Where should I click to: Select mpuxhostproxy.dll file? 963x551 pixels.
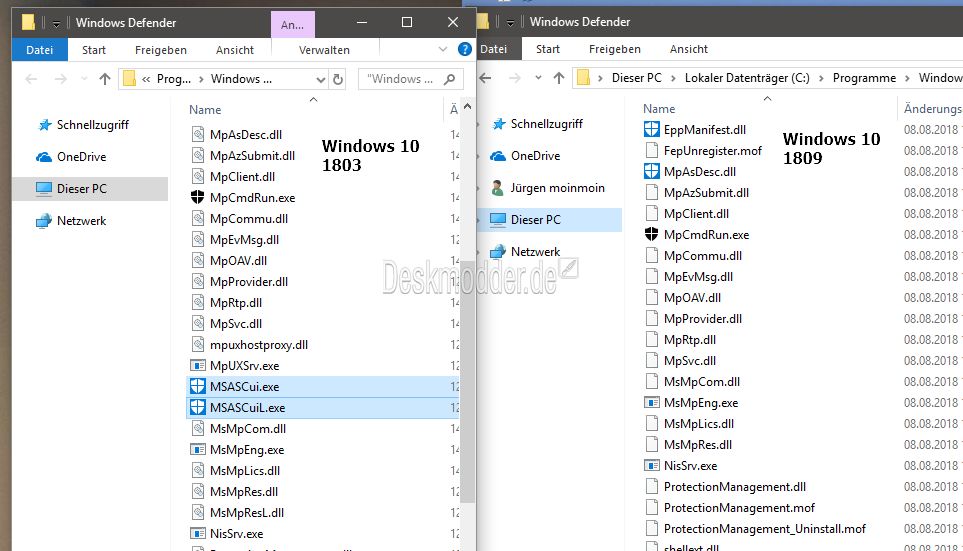[x=259, y=345]
